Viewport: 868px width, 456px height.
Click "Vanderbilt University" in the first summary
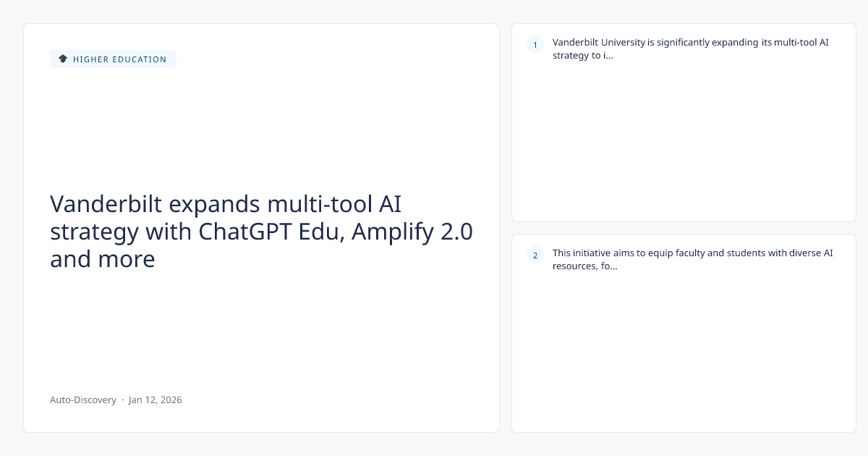coord(598,43)
